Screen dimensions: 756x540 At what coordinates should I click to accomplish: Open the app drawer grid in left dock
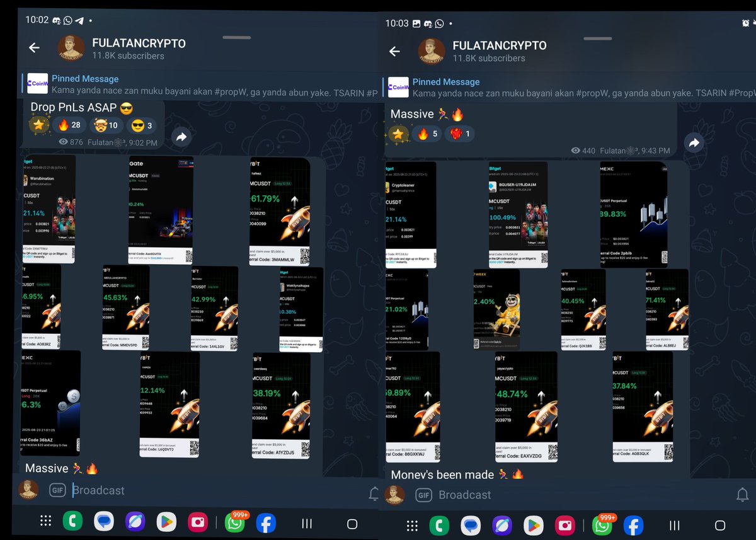coord(45,522)
